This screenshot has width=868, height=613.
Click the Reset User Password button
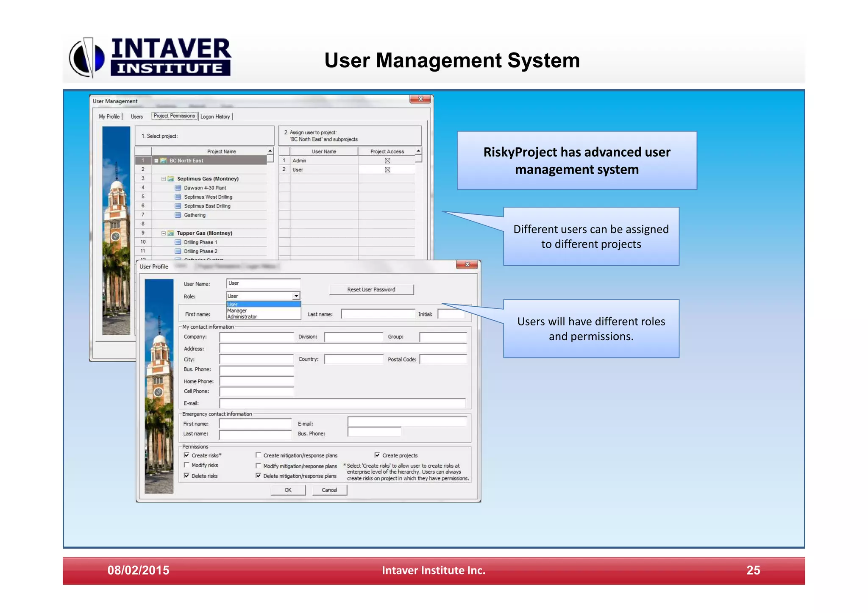[371, 290]
